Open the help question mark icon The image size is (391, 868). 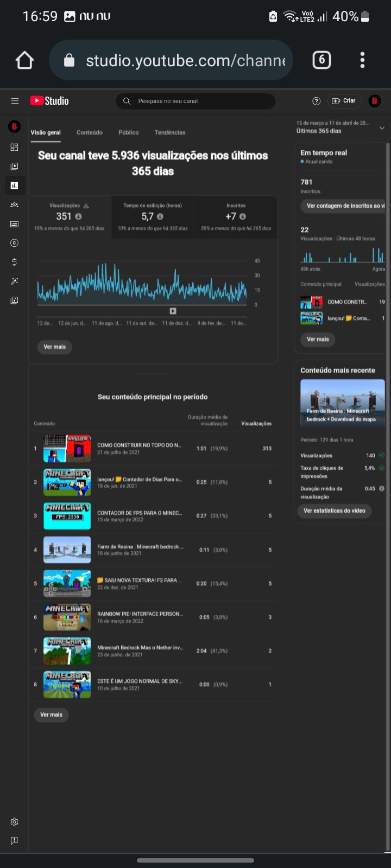[317, 101]
